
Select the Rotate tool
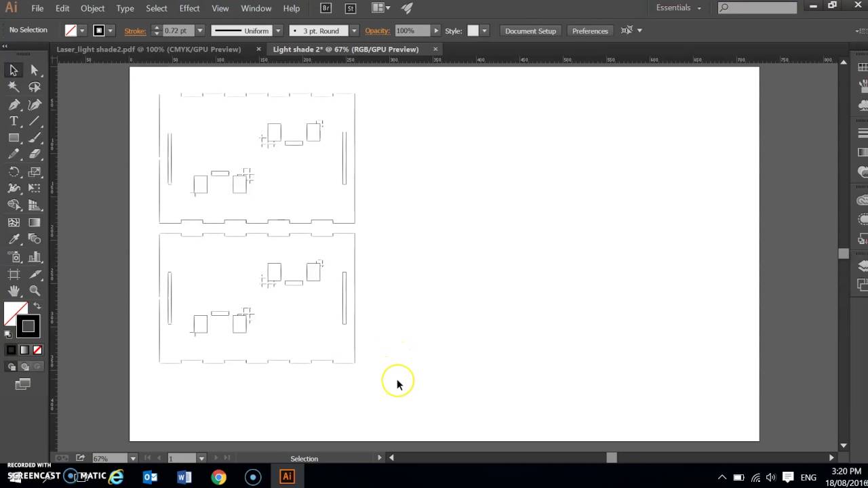pyautogui.click(x=14, y=171)
